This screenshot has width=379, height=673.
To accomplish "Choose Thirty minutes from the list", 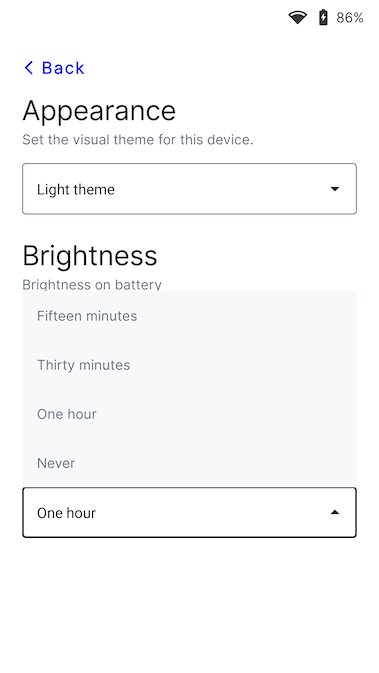I will [x=189, y=365].
